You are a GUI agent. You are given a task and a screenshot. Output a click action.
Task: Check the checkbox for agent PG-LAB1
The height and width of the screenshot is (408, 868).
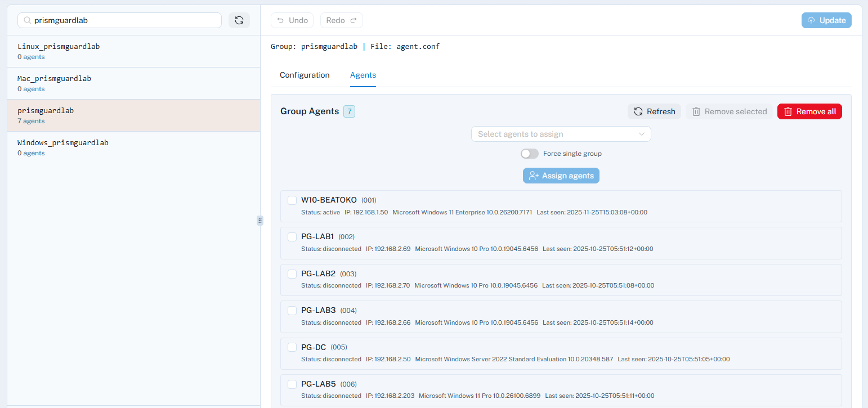292,237
